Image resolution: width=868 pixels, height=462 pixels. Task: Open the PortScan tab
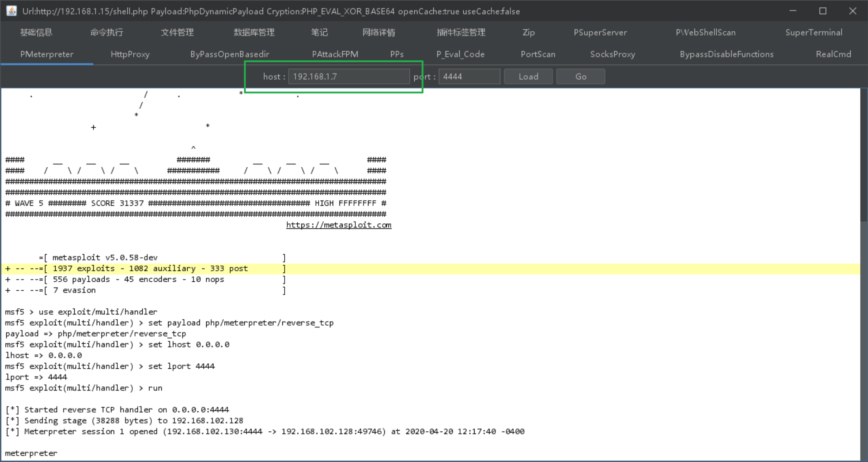(x=538, y=54)
